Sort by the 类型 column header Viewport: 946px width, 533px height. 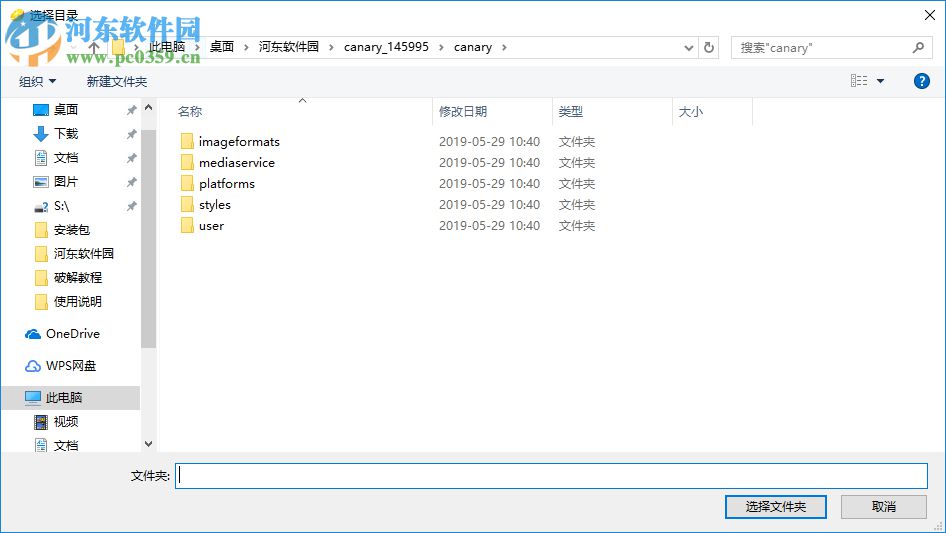[x=571, y=112]
